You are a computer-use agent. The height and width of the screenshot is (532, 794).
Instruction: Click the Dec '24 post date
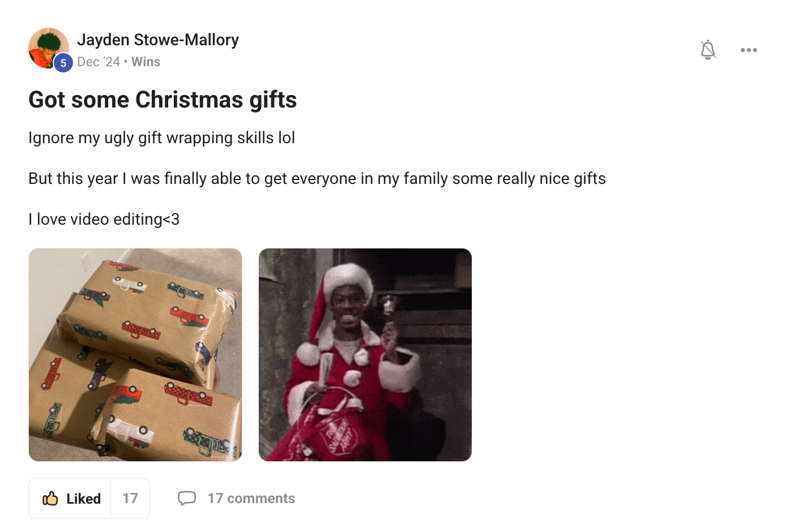pyautogui.click(x=99, y=62)
